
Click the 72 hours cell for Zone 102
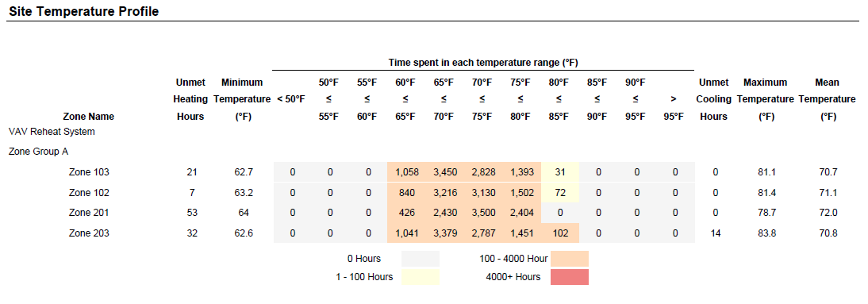[x=560, y=193]
